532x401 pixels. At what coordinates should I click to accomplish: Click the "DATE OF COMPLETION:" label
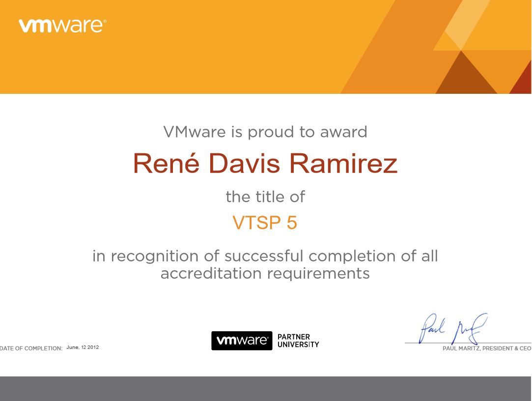point(31,348)
